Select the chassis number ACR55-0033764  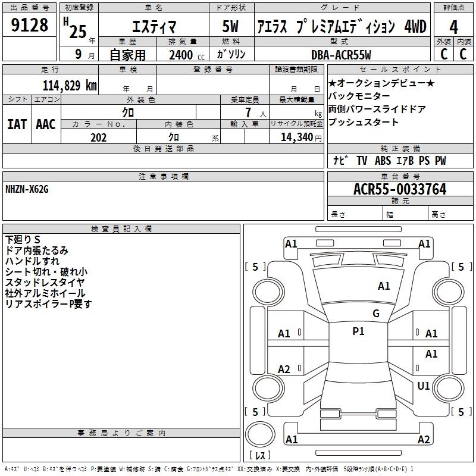[399, 190]
